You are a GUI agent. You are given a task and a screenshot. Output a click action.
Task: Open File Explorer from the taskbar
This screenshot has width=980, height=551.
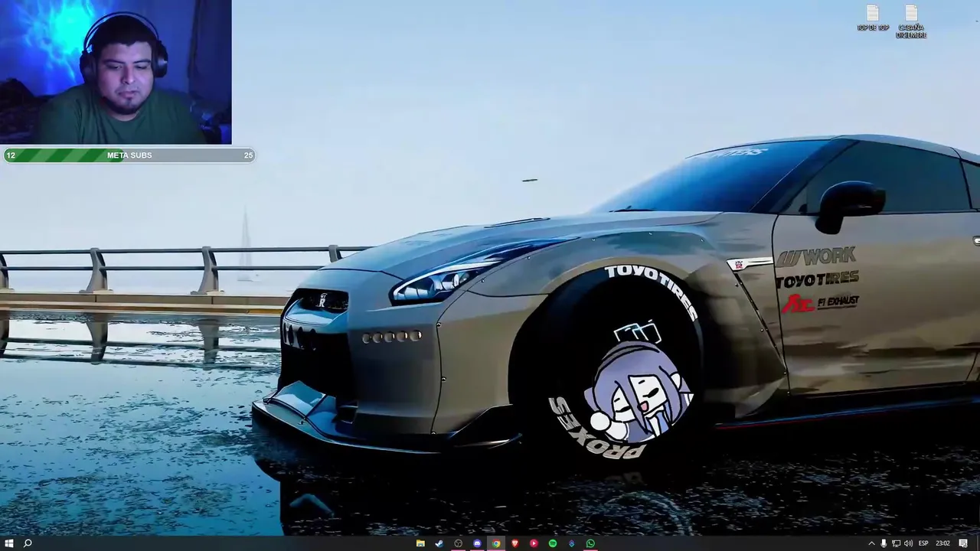click(x=420, y=543)
